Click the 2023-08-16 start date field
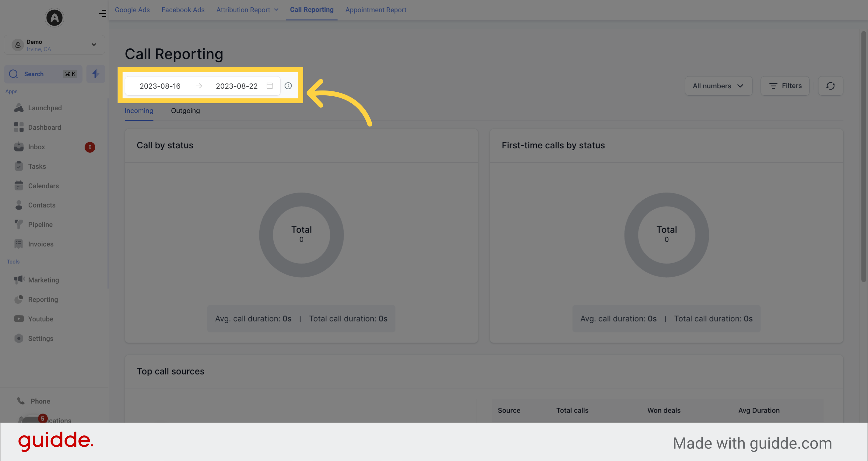 coord(160,86)
